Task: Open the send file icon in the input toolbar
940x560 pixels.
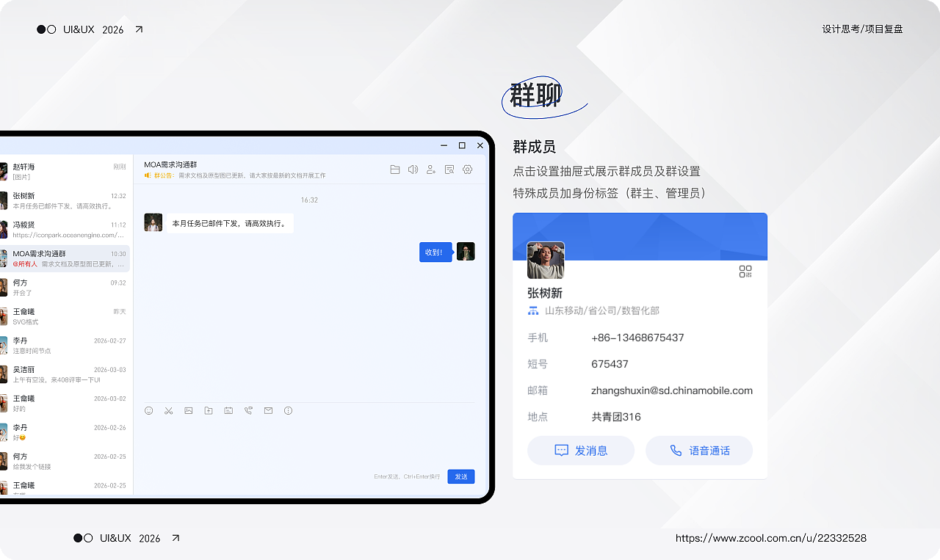Action: coord(209,410)
